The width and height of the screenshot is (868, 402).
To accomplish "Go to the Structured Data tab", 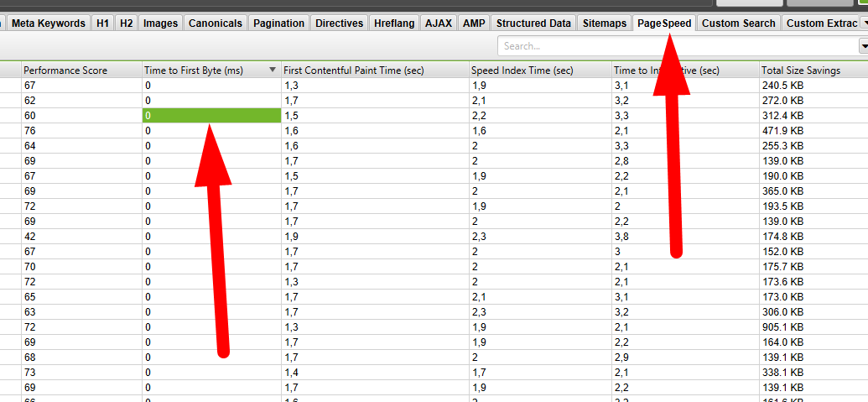I will tap(533, 23).
